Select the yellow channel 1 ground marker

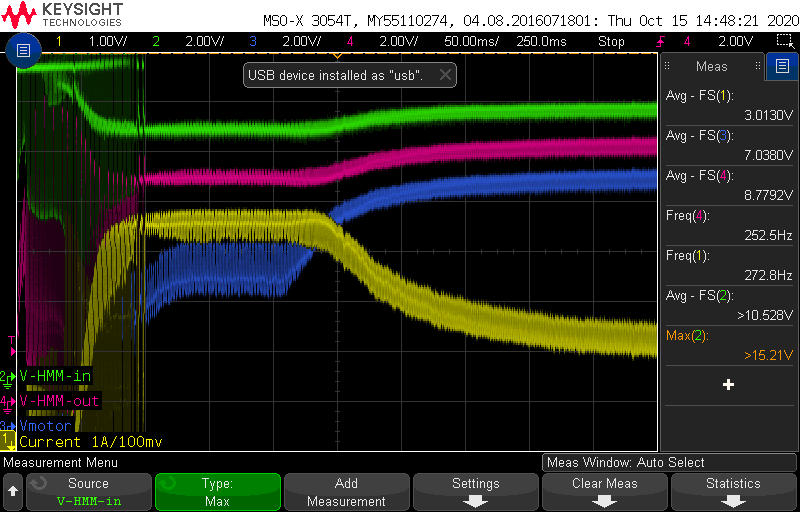click(x=9, y=438)
